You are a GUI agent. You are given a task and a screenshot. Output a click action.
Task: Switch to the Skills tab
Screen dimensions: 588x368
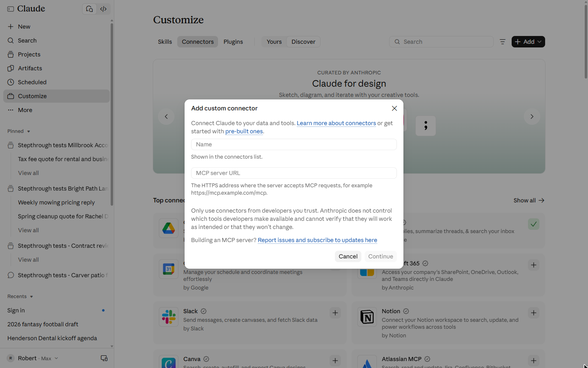click(165, 42)
